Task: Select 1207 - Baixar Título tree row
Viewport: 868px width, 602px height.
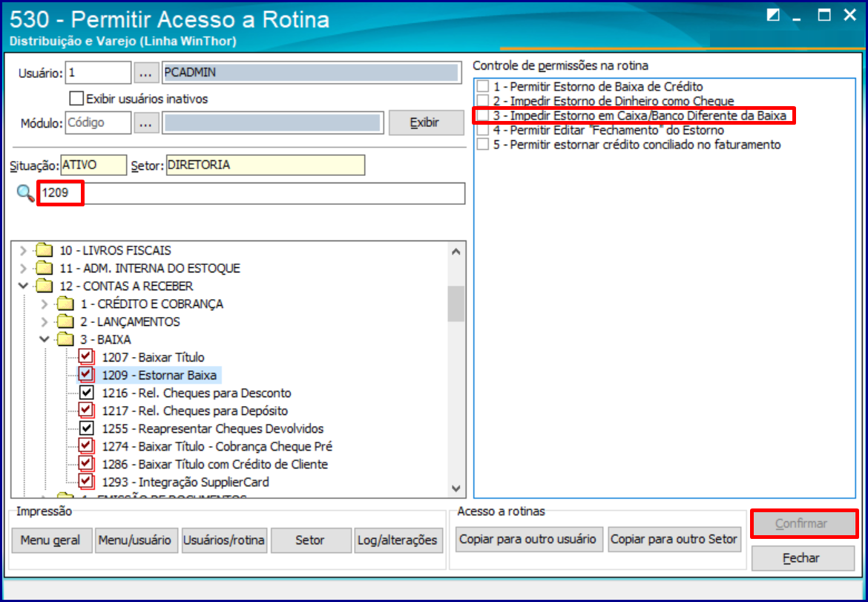Action: pyautogui.click(x=154, y=357)
